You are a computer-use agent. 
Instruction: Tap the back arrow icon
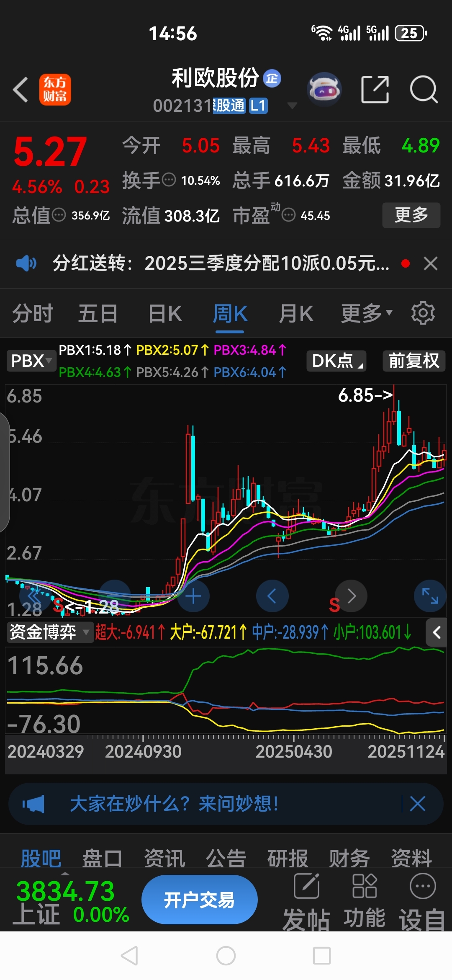point(21,90)
